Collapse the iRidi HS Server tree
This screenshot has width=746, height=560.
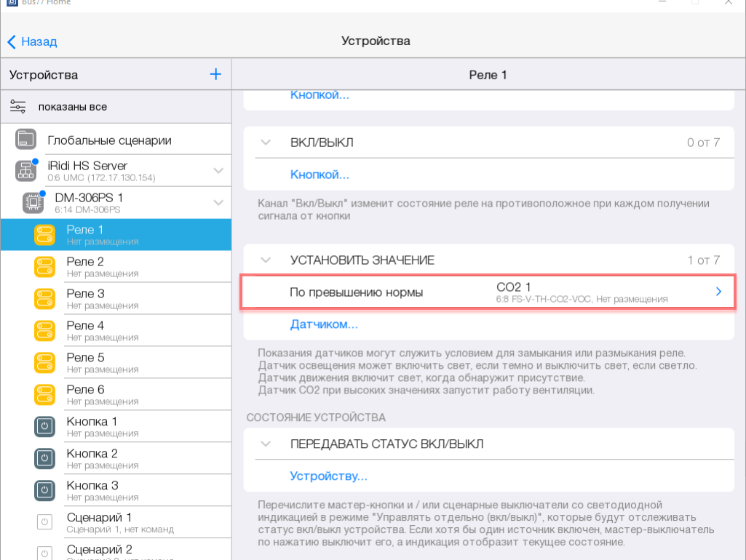pyautogui.click(x=218, y=171)
